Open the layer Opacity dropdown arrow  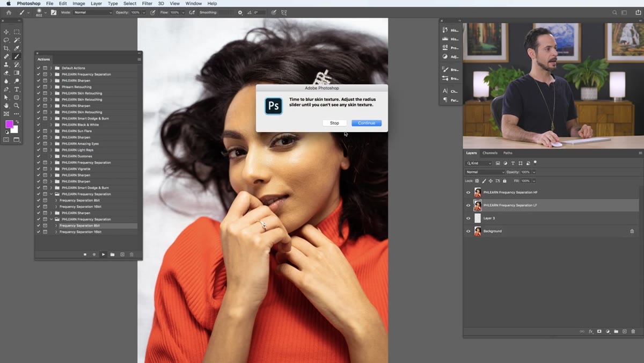pyautogui.click(x=534, y=172)
